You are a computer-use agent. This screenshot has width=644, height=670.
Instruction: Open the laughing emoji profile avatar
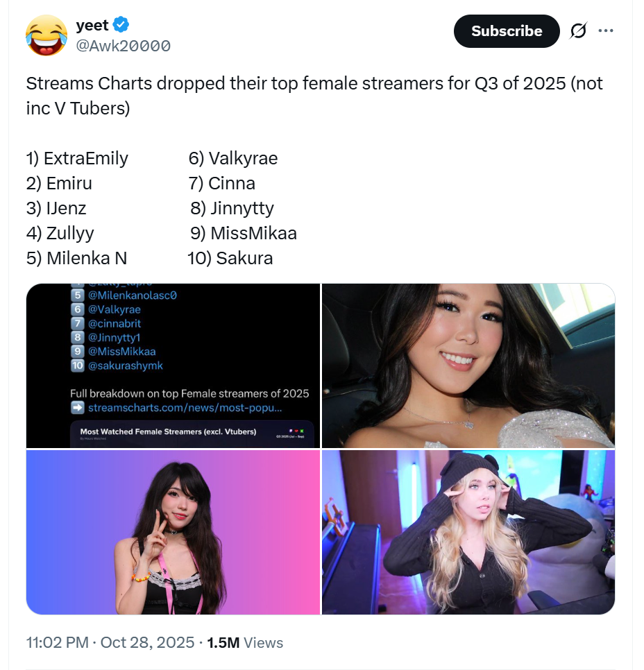coord(46,36)
